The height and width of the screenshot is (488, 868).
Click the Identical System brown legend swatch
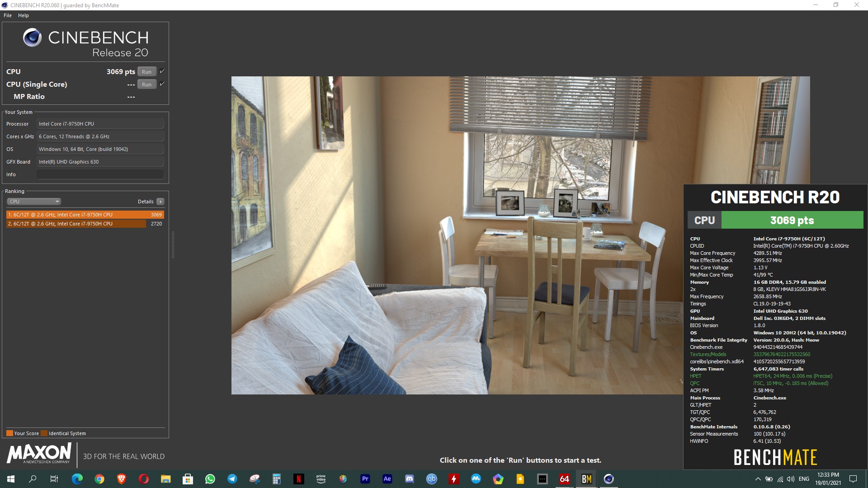(x=44, y=433)
